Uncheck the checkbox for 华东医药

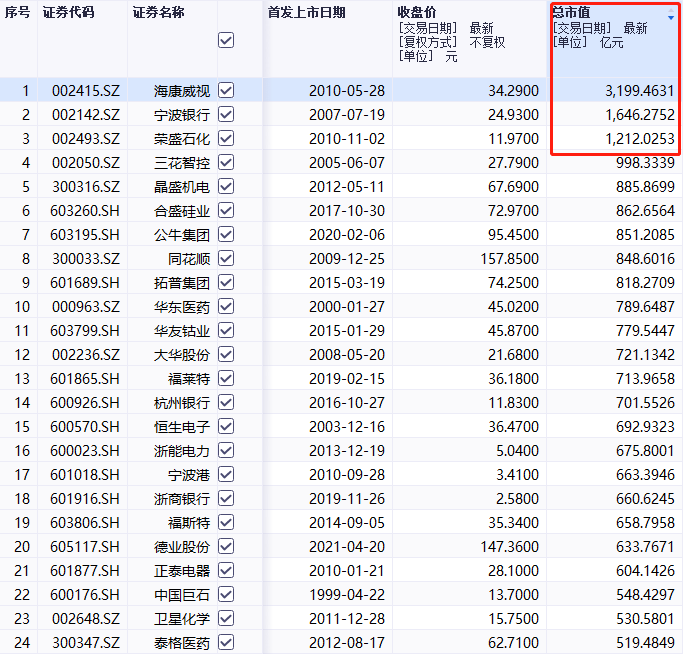226,306
